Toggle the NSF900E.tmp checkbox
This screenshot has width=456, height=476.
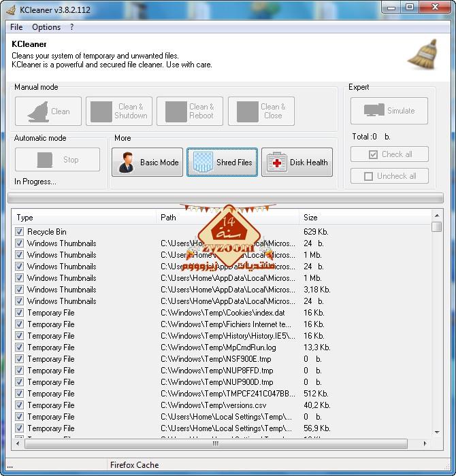[19, 359]
